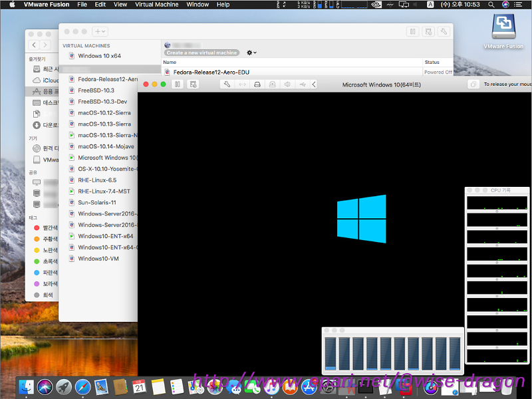Image resolution: width=532 pixels, height=399 pixels.
Task: Select FreeBSD-10.3-Dev virtual machine
Action: 102,102
